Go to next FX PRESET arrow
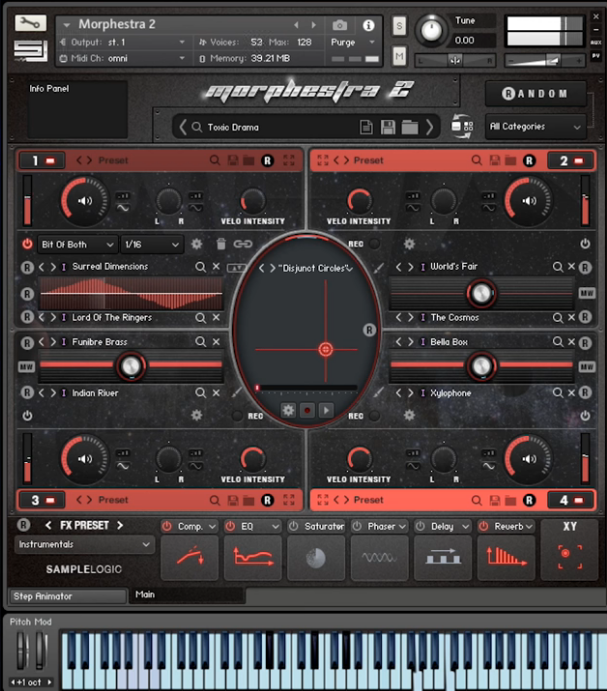The image size is (607, 691). [120, 525]
